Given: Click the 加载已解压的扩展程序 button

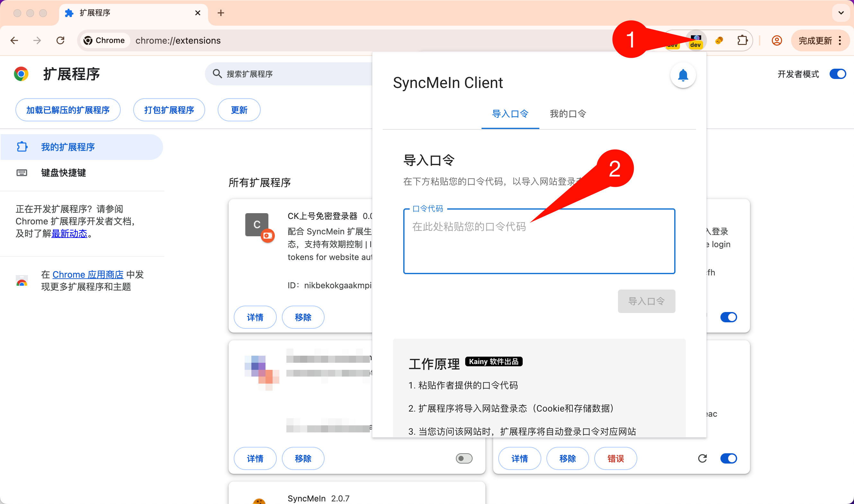Looking at the screenshot, I should 68,110.
